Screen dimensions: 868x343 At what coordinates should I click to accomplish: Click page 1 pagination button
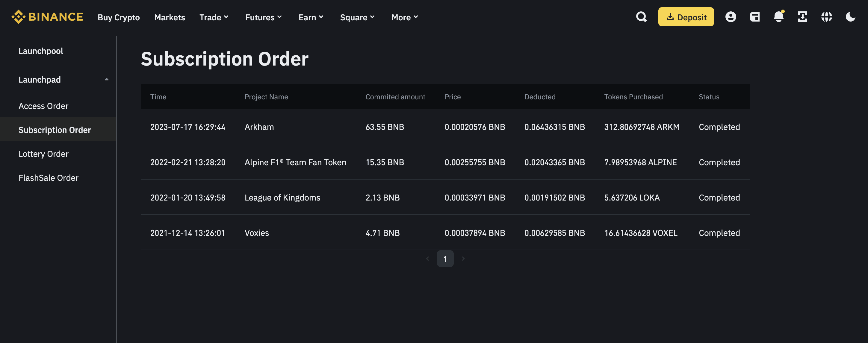coord(445,259)
